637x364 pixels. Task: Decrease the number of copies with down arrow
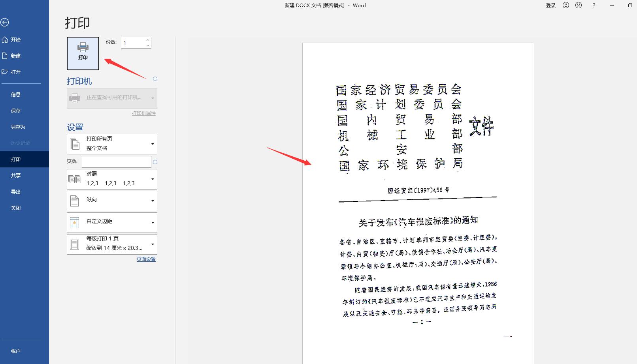point(148,45)
